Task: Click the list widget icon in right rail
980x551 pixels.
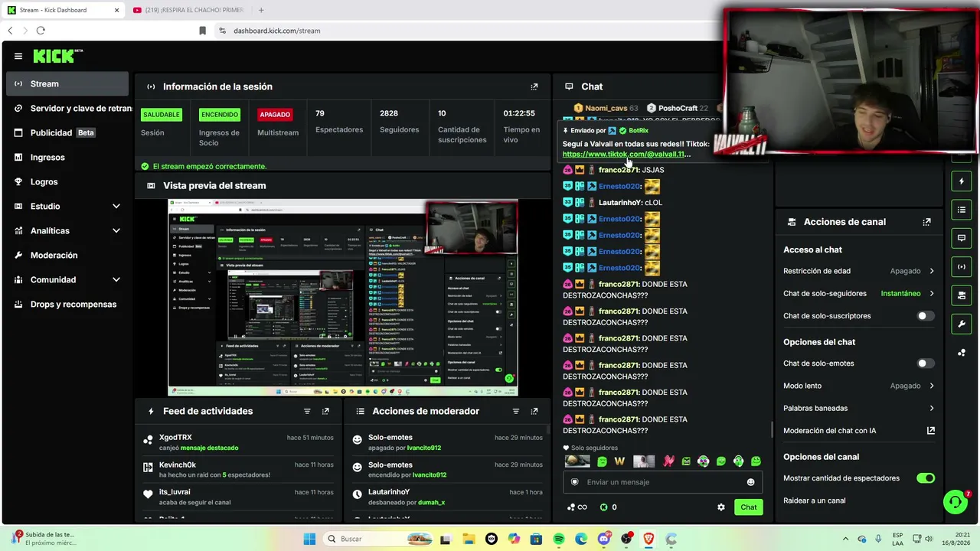Action: [962, 210]
